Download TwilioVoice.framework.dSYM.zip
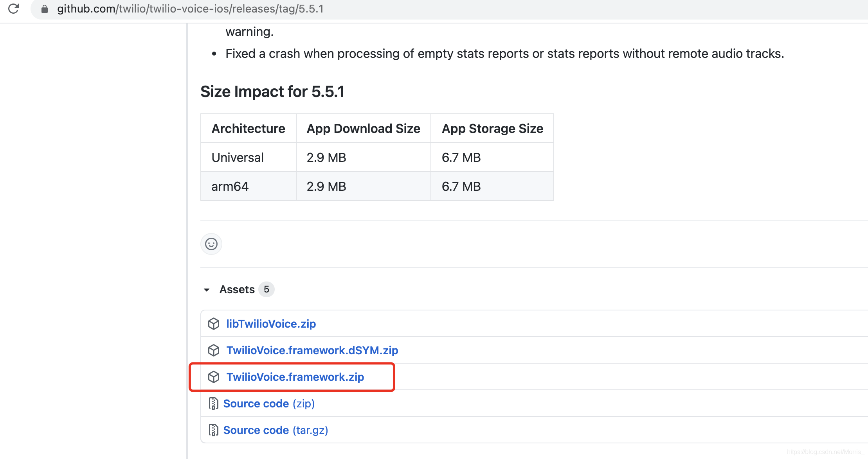 coord(312,350)
